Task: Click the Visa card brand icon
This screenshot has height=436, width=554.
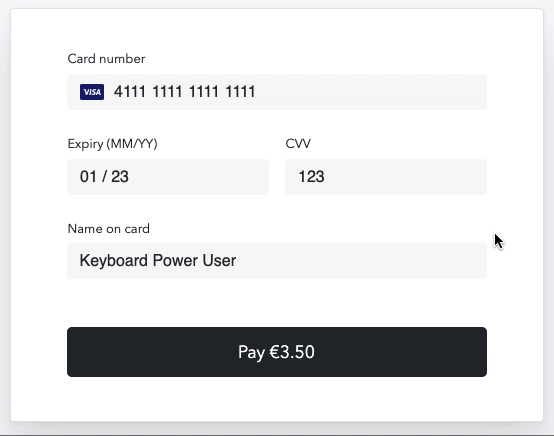Action: click(92, 92)
